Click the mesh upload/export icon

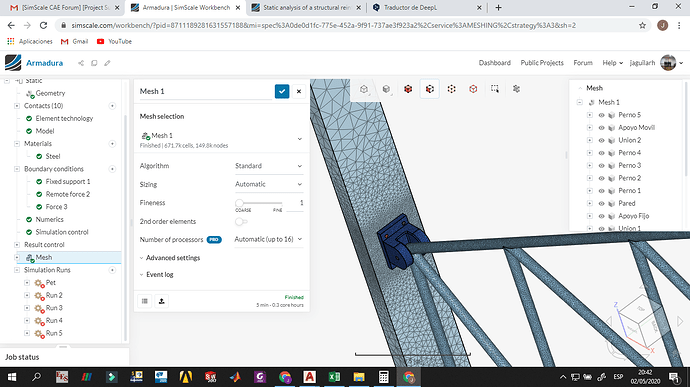coord(161,301)
